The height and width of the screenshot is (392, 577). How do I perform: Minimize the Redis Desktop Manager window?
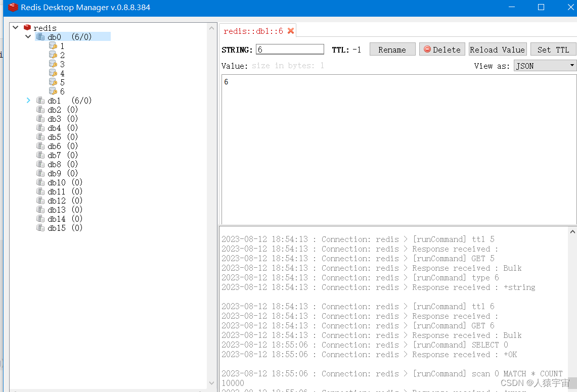(x=511, y=7)
